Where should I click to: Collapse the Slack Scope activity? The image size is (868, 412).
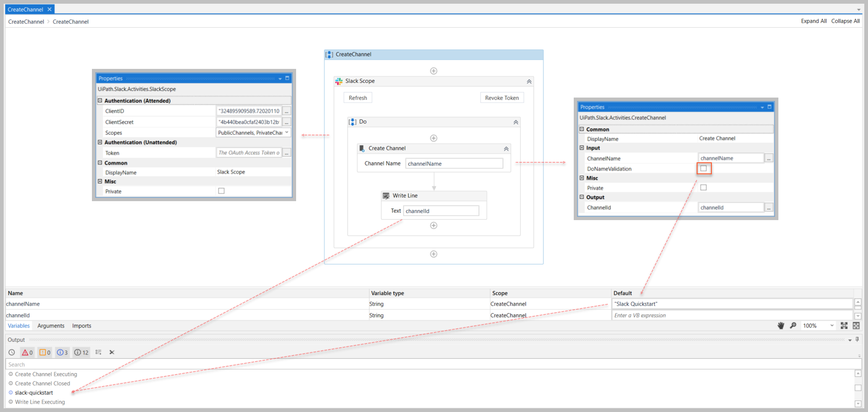click(529, 81)
